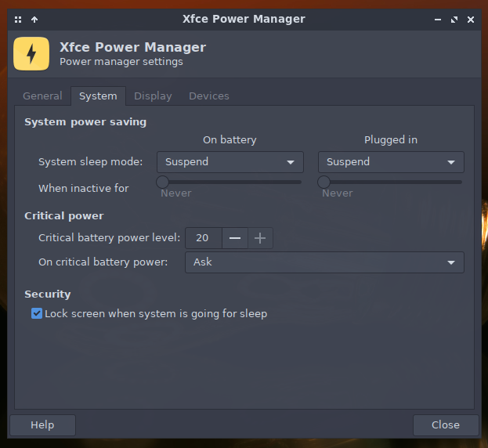Close the window with the X icon
The width and height of the screenshot is (488, 448).
[471, 20]
